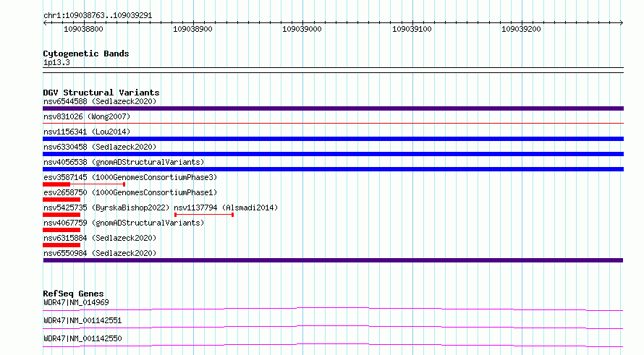Click the left arrow of the ruler
This screenshot has width=644, height=355.
(45, 23)
